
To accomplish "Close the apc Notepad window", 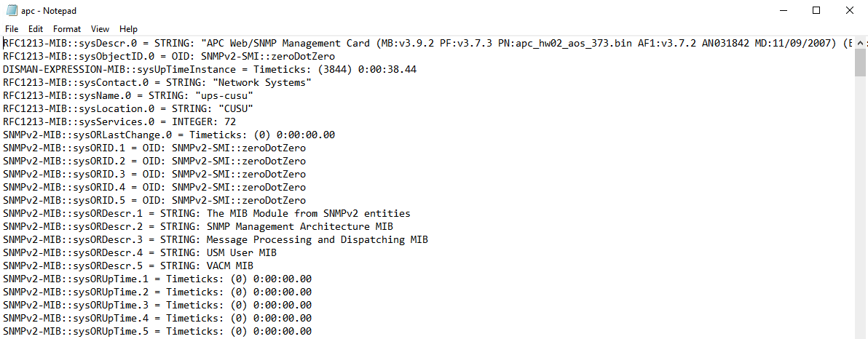I will tap(849, 10).
